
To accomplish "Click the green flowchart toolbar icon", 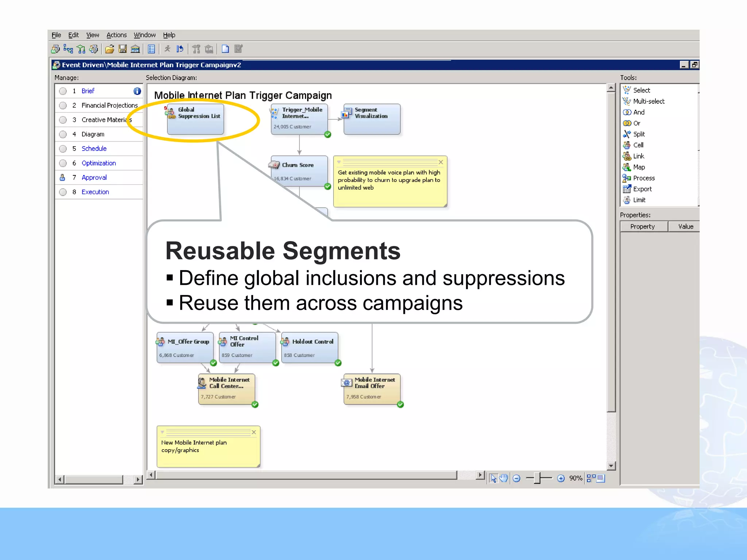I will pos(81,49).
